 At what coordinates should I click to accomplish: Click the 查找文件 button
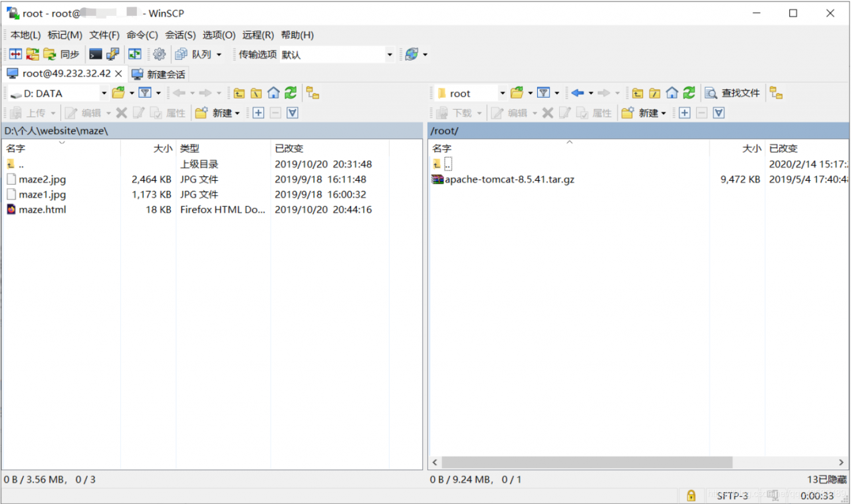coord(733,93)
